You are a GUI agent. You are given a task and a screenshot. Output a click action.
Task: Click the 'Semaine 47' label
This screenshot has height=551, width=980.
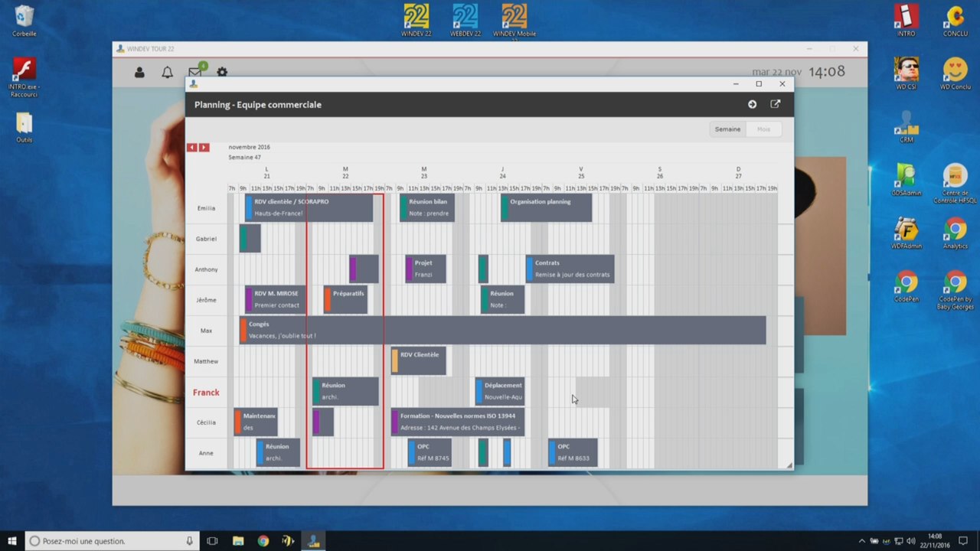[244, 158]
